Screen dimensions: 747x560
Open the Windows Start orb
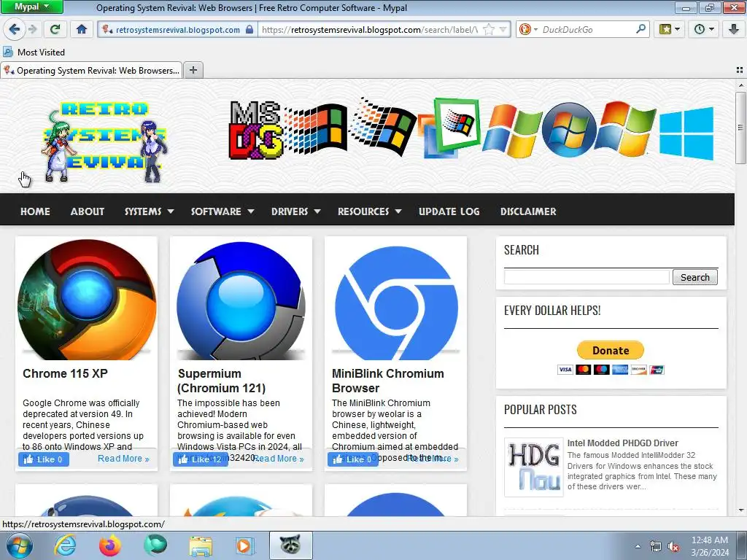click(x=19, y=545)
